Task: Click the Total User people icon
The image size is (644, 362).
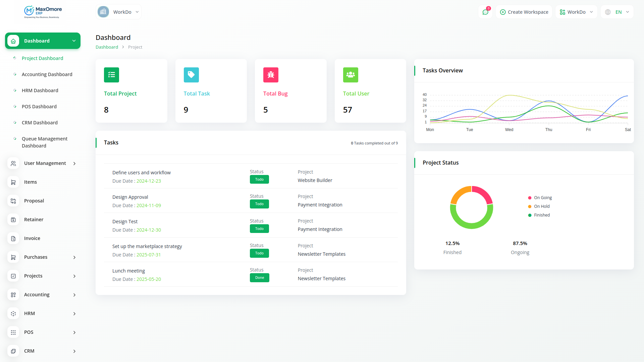Action: click(351, 75)
